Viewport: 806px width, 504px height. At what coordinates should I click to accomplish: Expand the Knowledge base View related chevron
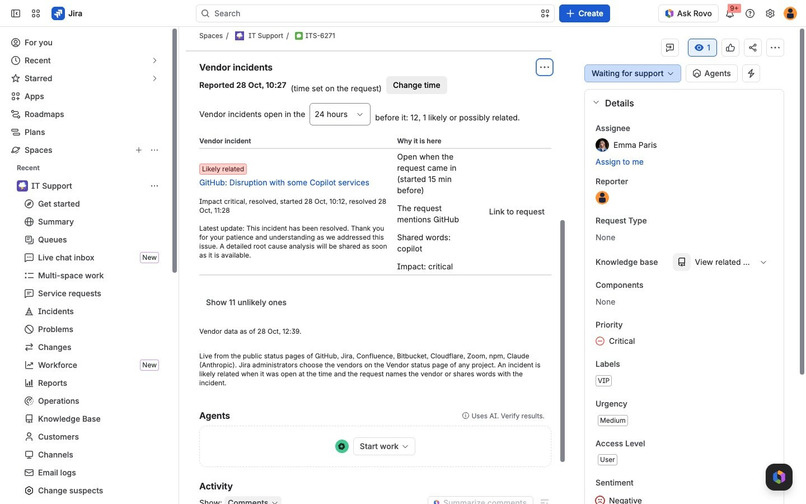[763, 262]
